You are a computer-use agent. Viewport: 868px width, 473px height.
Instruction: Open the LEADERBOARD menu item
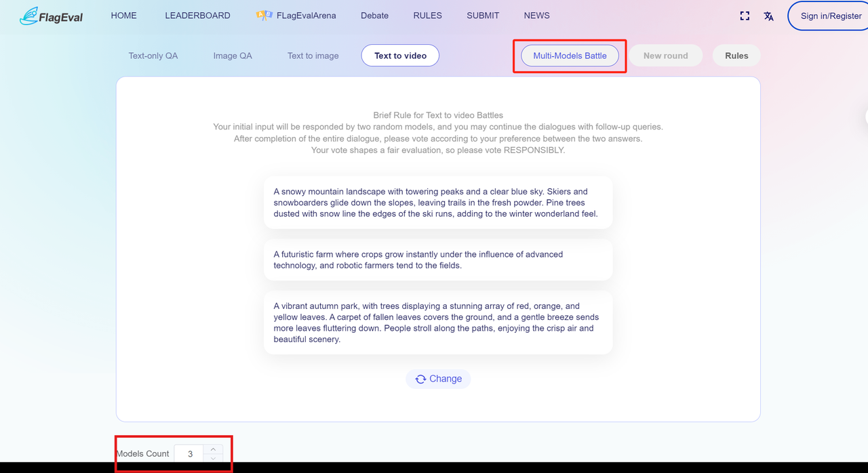(x=197, y=16)
